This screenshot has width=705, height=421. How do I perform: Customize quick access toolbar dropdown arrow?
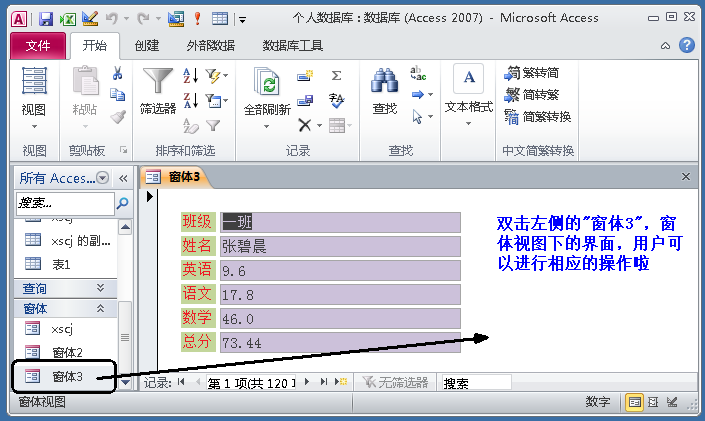(x=242, y=19)
